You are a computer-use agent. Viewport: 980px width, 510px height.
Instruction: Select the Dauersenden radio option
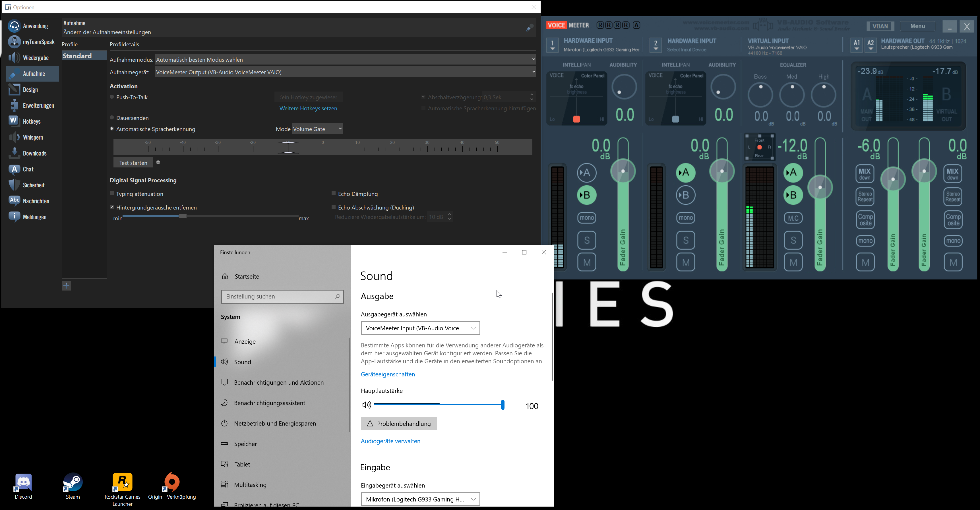(112, 118)
